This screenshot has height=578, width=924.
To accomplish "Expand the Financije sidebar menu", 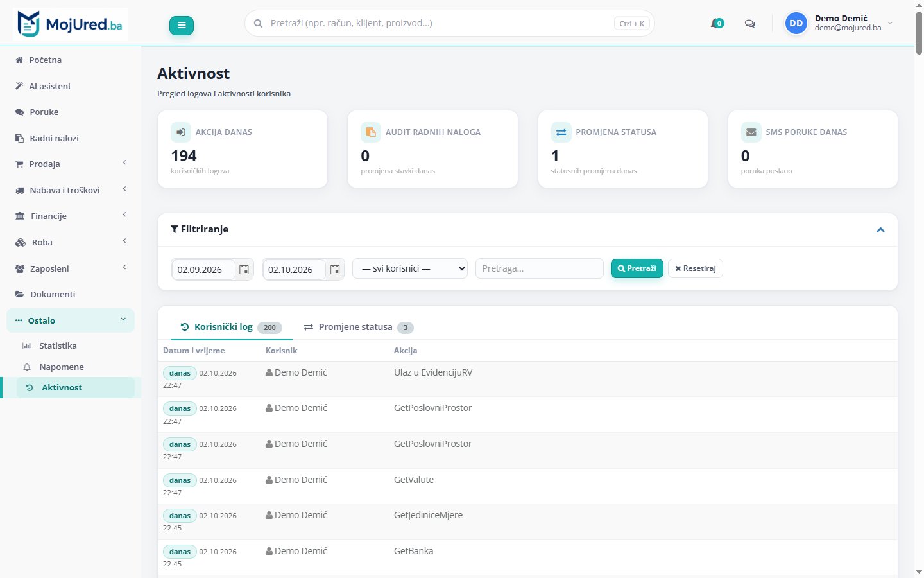I will 71,216.
